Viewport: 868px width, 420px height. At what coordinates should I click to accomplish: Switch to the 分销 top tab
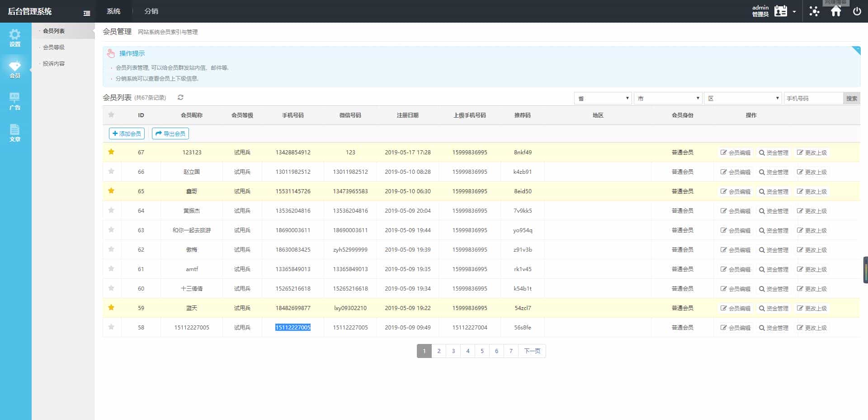tap(151, 11)
